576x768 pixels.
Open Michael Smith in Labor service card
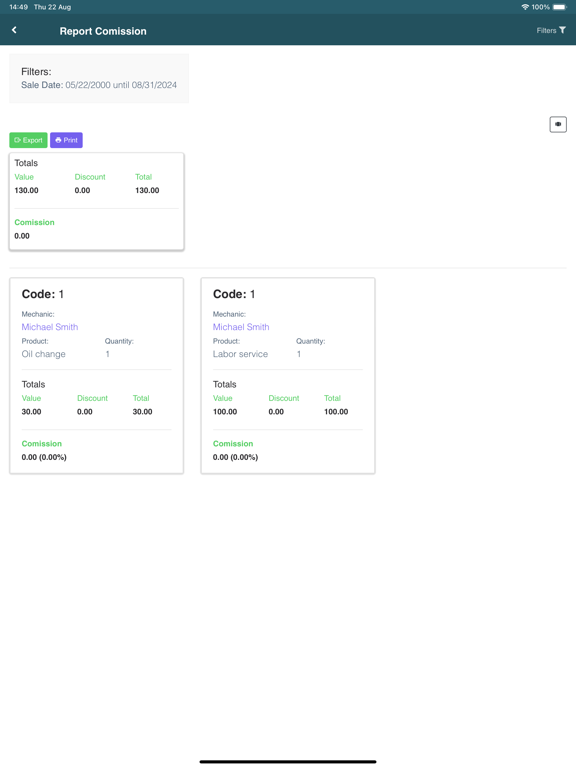[241, 327]
